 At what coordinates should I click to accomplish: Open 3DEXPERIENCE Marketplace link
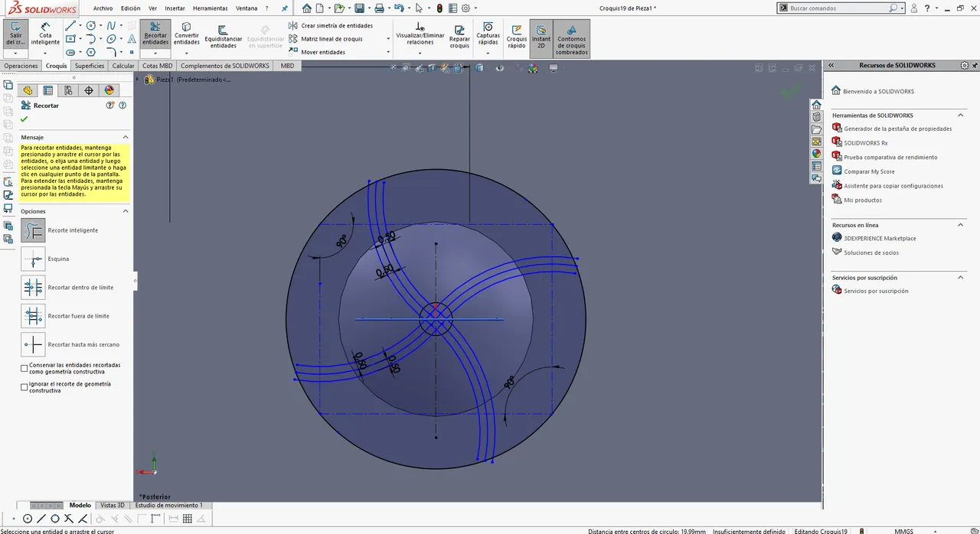click(880, 238)
